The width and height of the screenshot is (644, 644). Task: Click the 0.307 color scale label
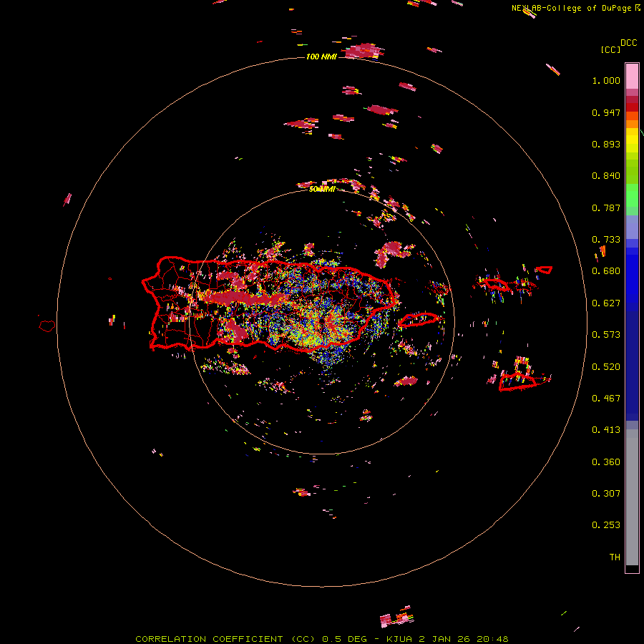pyautogui.click(x=606, y=494)
